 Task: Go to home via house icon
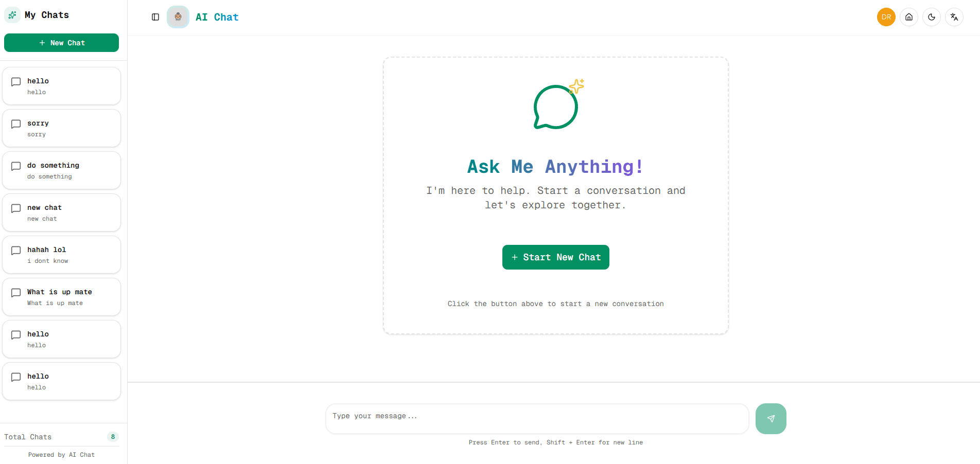click(909, 17)
